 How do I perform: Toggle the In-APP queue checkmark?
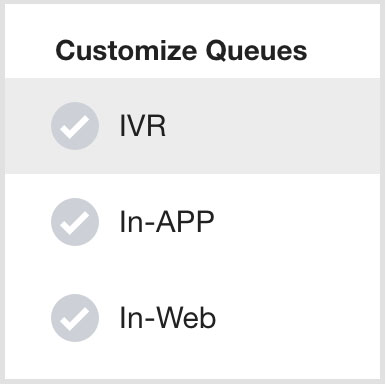[75, 222]
